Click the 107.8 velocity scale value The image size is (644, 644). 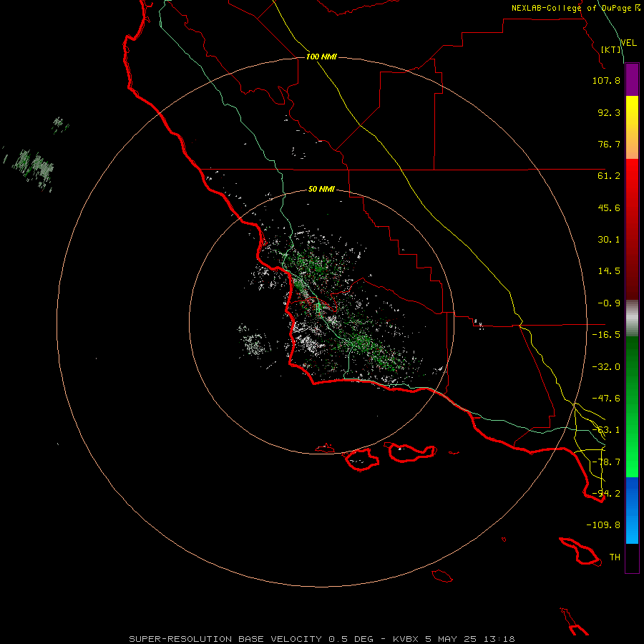[x=606, y=80]
